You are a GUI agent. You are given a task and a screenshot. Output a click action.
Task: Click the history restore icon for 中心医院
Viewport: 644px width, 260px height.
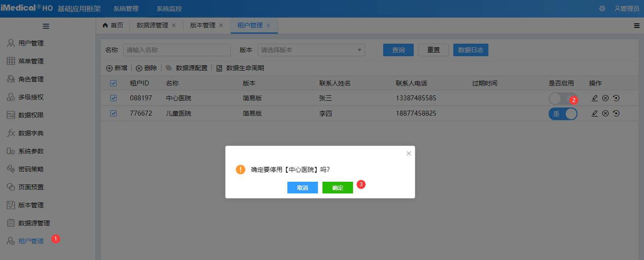(616, 98)
